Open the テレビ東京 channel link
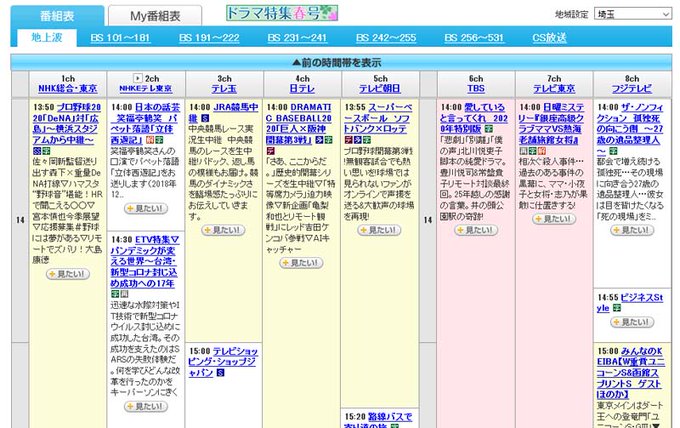Screen dimensions: 680x428 tap(554, 88)
